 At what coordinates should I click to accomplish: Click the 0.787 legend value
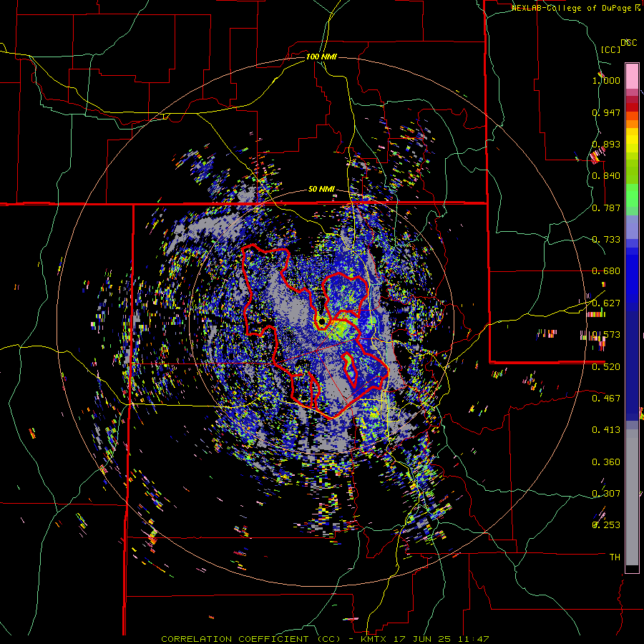pyautogui.click(x=606, y=208)
